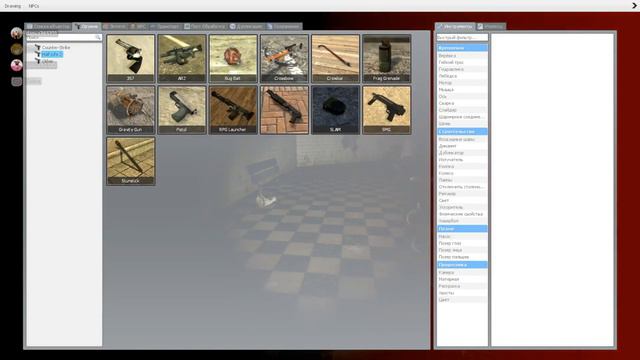640x360 pixels.
Task: Select the Гибкий трос tool
Action: coord(462,62)
